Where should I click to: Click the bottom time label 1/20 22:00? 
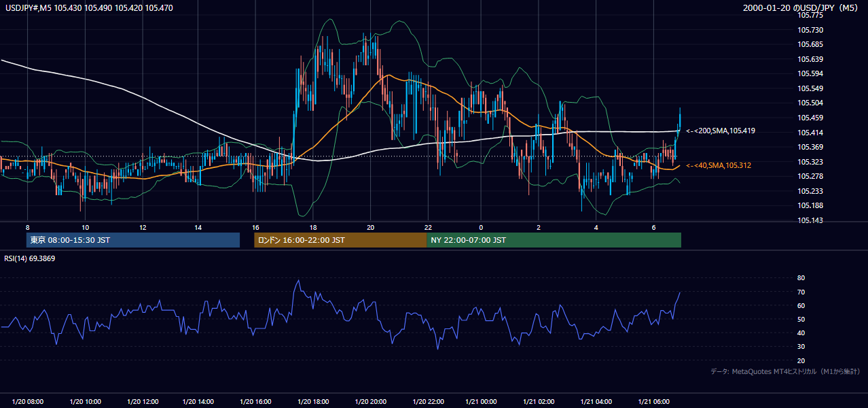[x=427, y=401]
